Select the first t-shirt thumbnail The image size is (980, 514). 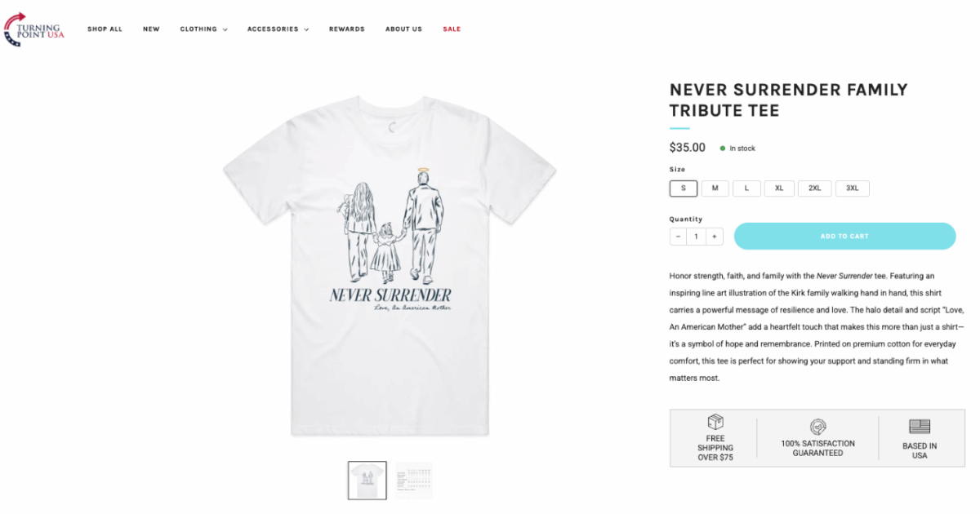coord(367,481)
